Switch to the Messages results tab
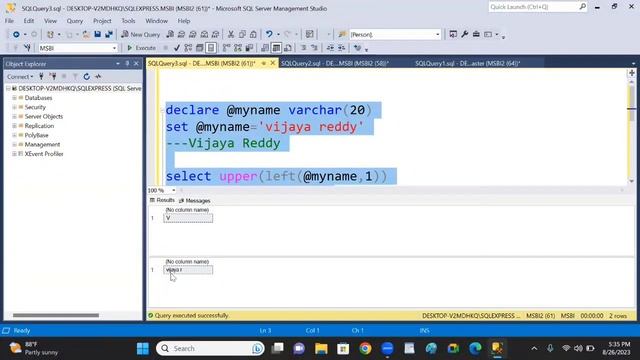640x360 pixels. tap(195, 201)
